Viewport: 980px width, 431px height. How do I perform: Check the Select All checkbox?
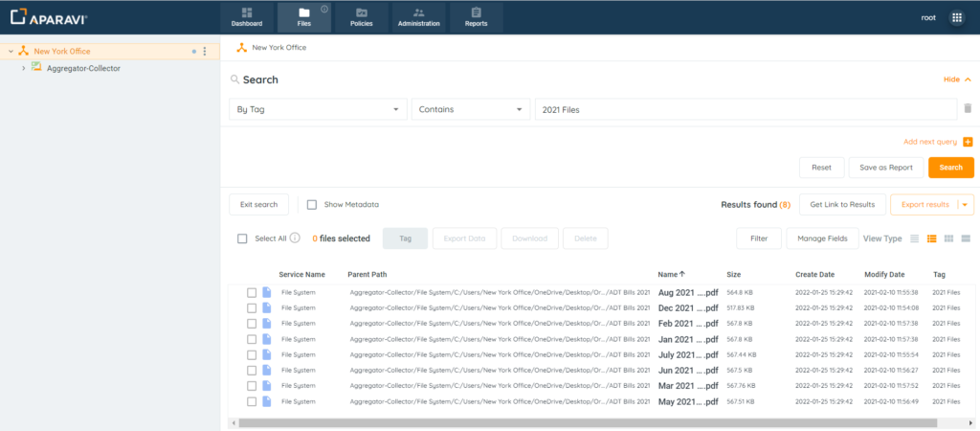[x=242, y=238]
